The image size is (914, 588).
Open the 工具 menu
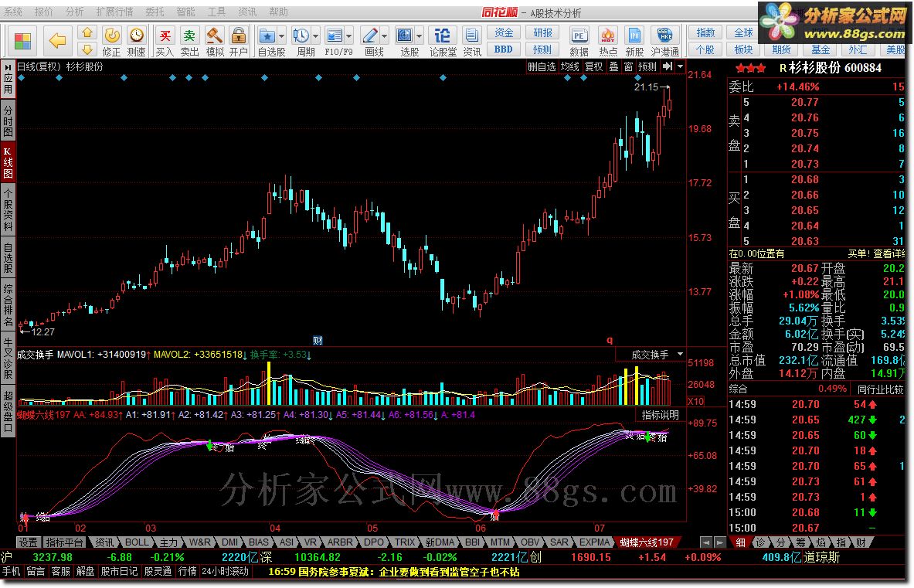tap(216, 12)
